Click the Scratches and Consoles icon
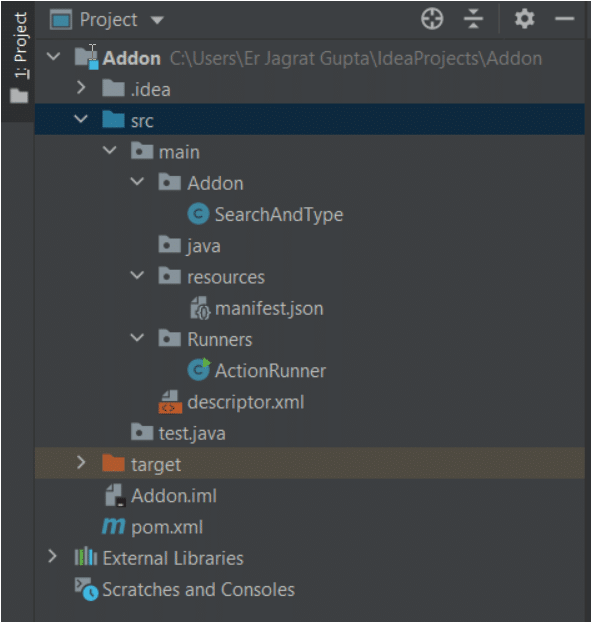This screenshot has height=622, width=591. tap(86, 589)
